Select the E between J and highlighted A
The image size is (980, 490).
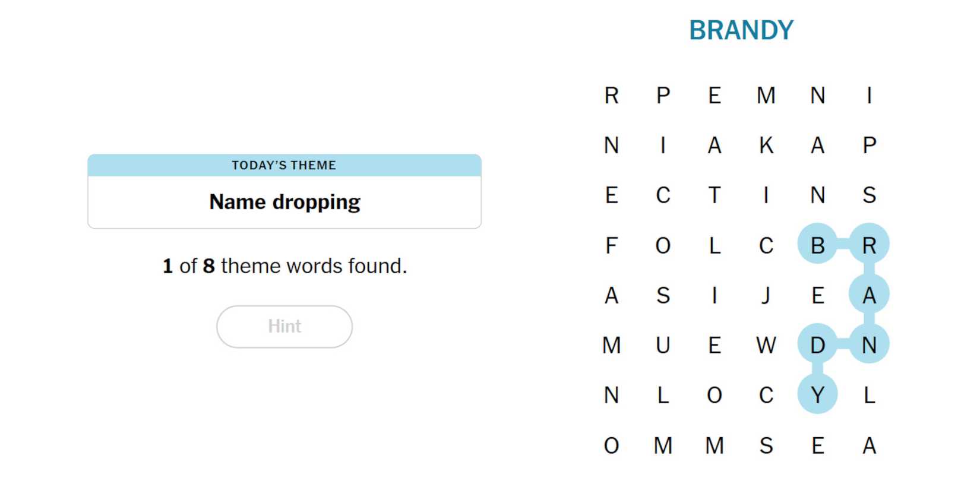pos(817,295)
